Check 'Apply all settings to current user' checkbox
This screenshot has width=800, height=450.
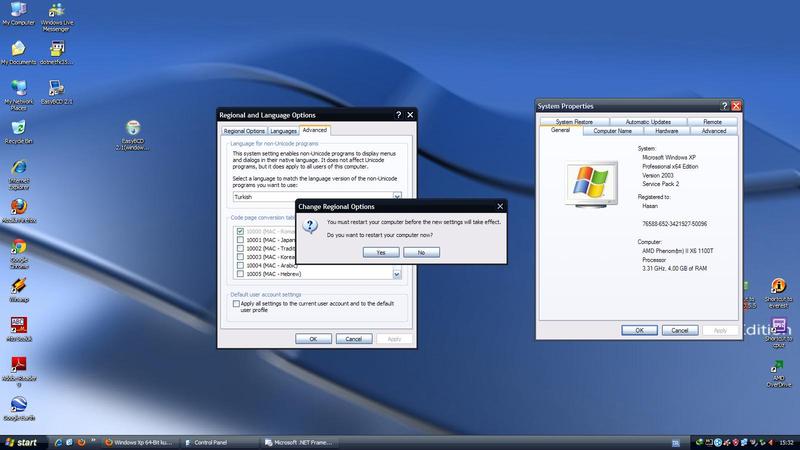coord(236,305)
